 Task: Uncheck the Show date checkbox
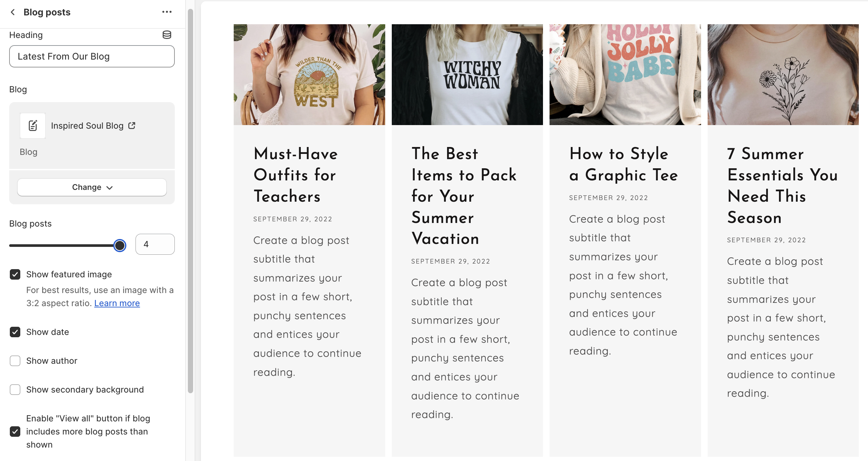(x=15, y=332)
